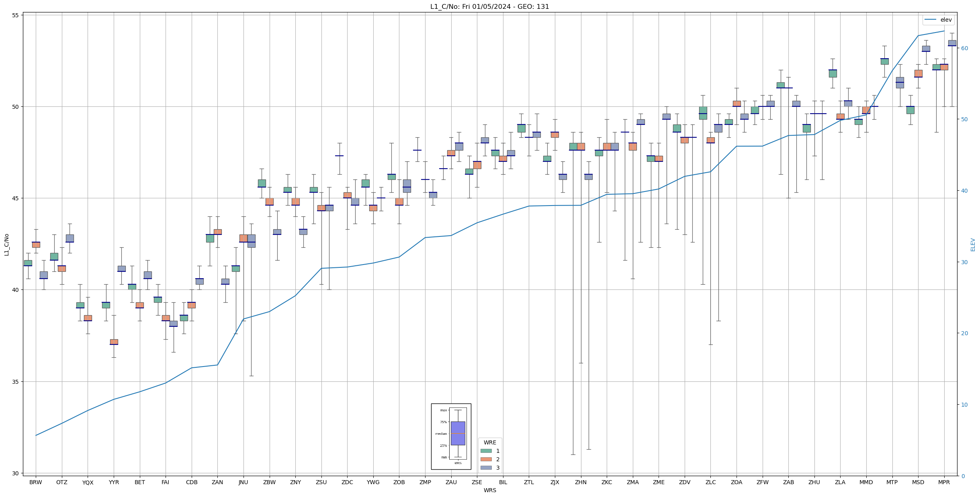Click the MTP station tick label
The width and height of the screenshot is (980, 497).
(892, 482)
